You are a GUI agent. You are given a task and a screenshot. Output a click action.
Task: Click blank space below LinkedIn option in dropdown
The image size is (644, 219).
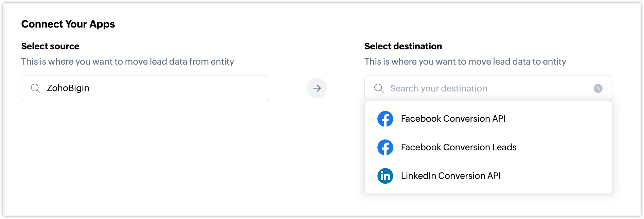coord(488,189)
